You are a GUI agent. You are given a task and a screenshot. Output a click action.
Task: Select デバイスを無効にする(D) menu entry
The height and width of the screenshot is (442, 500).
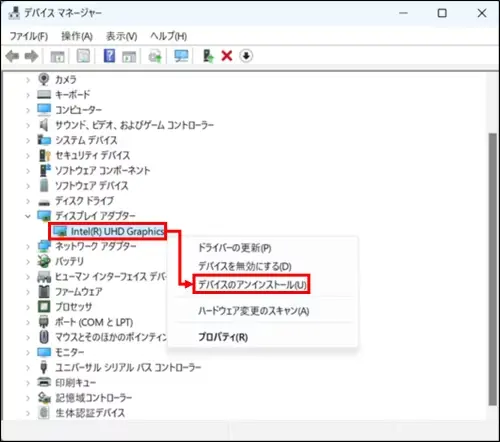point(245,266)
